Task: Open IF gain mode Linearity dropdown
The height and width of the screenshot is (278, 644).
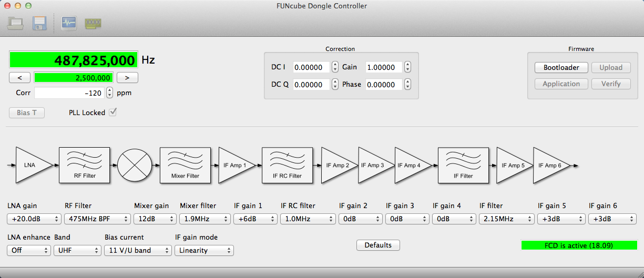Action: 204,251
